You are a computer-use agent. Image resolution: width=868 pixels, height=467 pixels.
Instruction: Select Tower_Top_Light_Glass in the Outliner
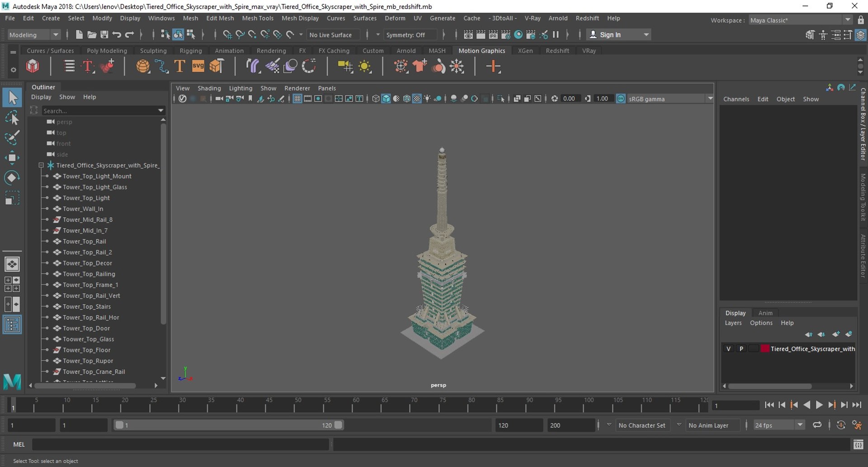coord(95,187)
